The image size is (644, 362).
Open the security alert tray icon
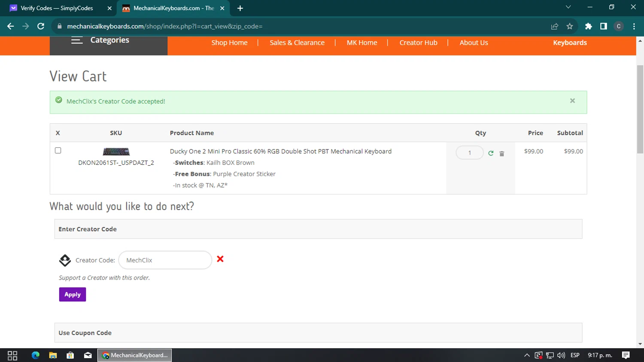538,355
